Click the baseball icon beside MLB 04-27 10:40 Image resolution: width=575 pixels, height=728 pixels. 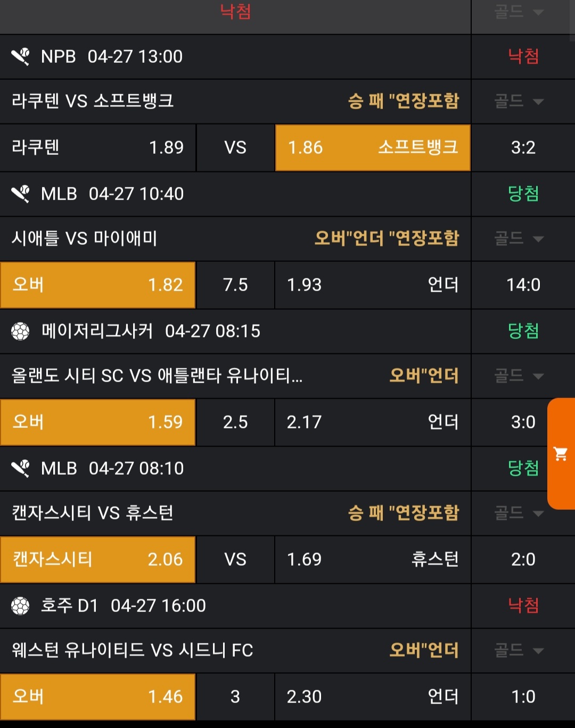pos(21,194)
